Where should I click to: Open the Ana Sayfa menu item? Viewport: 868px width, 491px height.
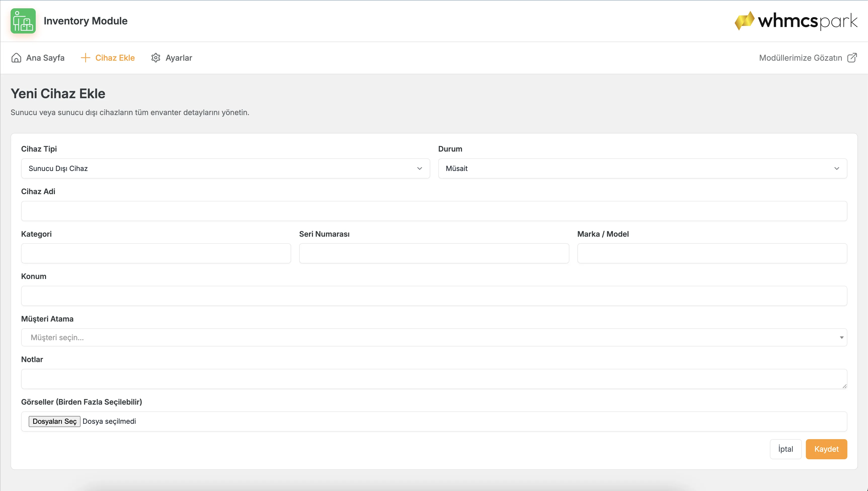38,58
